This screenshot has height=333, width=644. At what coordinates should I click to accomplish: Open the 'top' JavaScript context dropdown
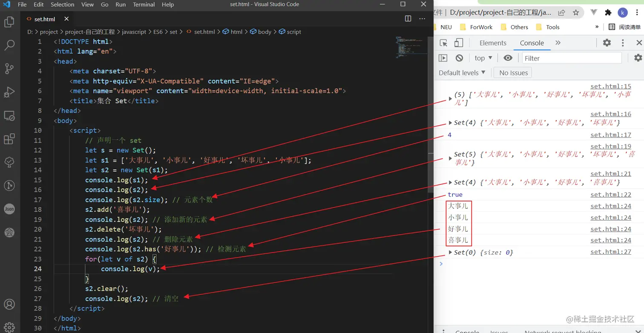tap(483, 58)
